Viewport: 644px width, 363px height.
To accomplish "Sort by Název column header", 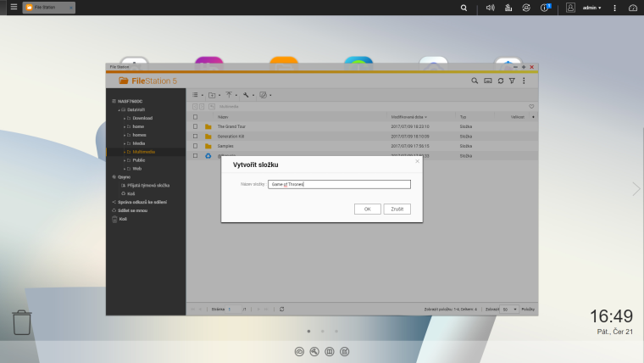I will (x=223, y=117).
